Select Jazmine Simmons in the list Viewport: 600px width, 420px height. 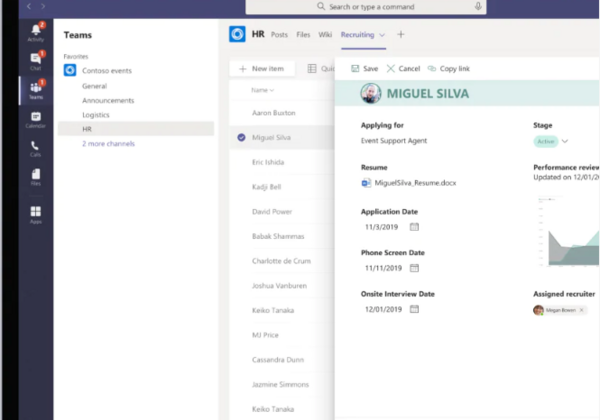tap(280, 384)
